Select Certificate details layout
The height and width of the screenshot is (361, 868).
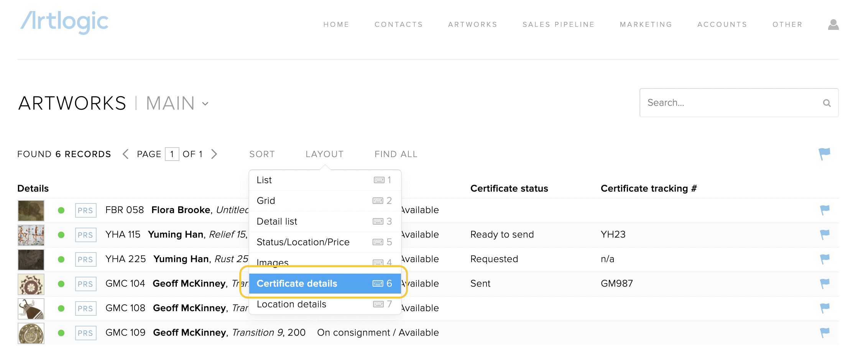(325, 284)
